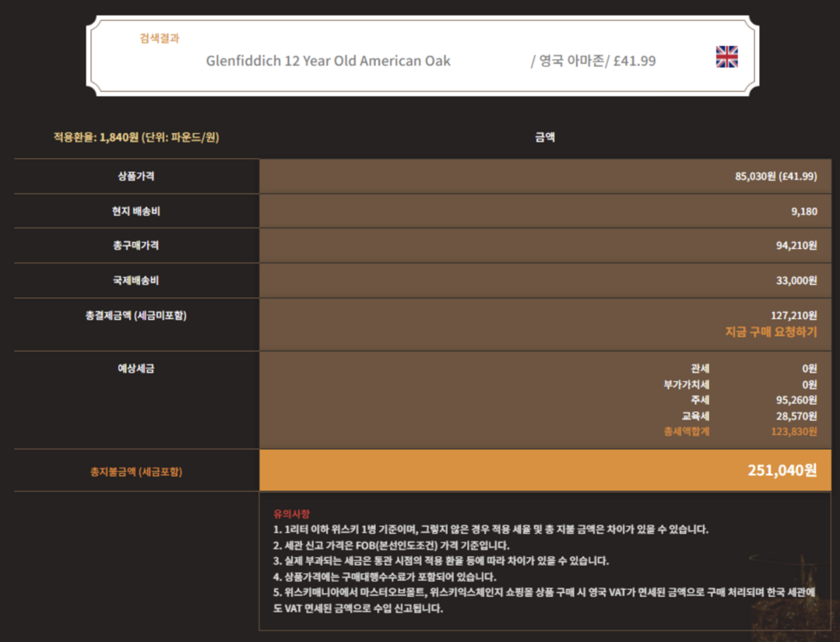Click the '33,000원' international shipping value

(796, 280)
